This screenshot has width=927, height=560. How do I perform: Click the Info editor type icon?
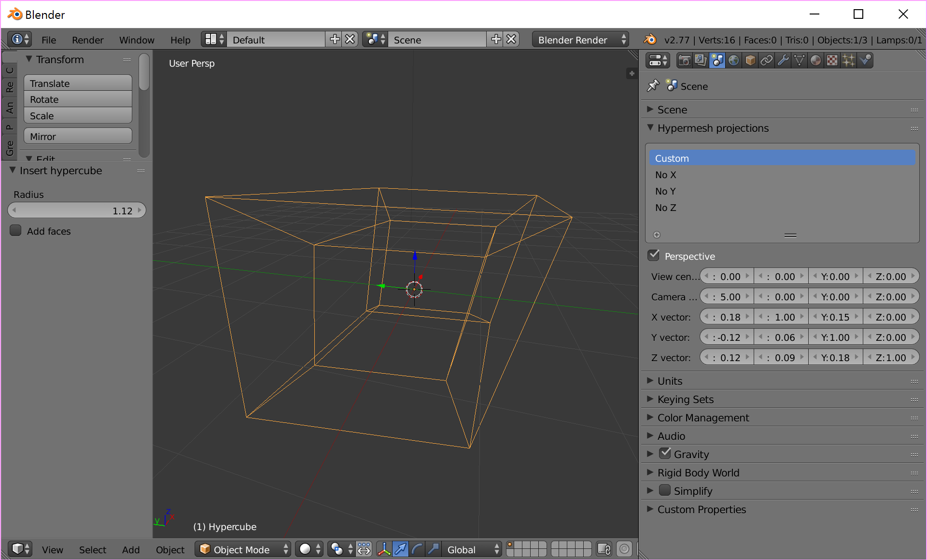(x=20, y=40)
